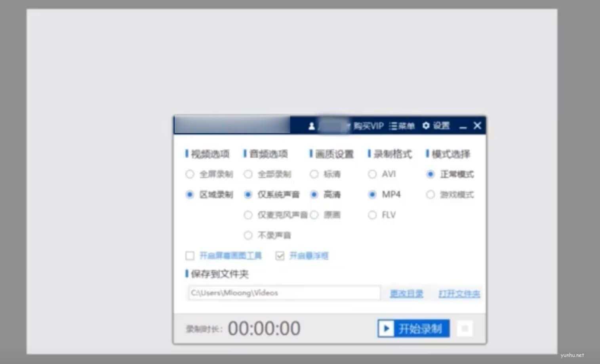Enable the 开启屏幕画图工具 checkbox
This screenshot has height=364, width=600.
point(190,256)
